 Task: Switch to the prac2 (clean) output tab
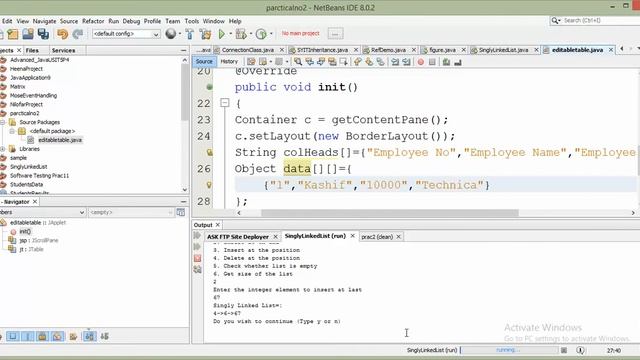377,237
